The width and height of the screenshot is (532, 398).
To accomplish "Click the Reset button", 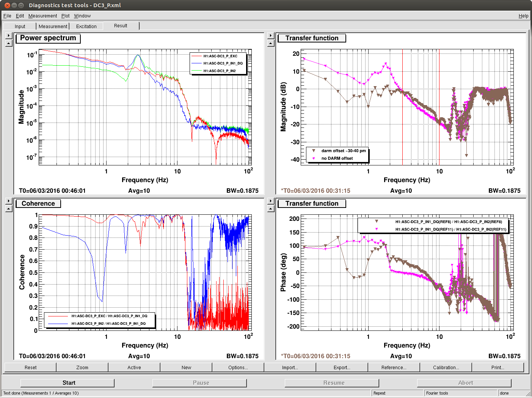I will pos(30,367).
